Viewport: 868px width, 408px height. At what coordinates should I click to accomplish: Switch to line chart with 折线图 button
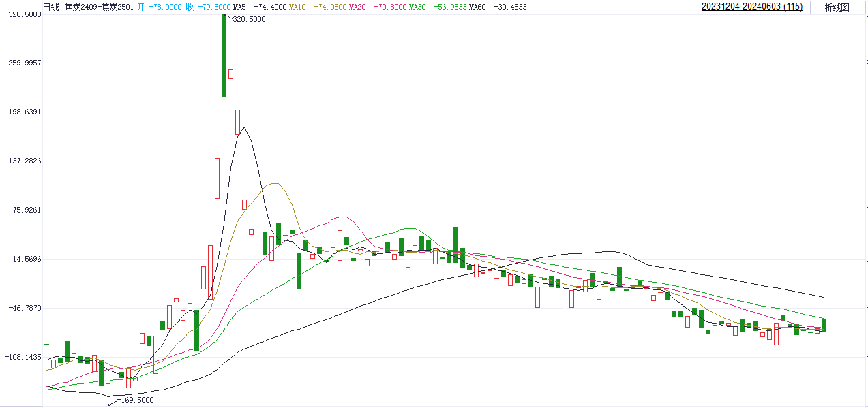pos(837,7)
